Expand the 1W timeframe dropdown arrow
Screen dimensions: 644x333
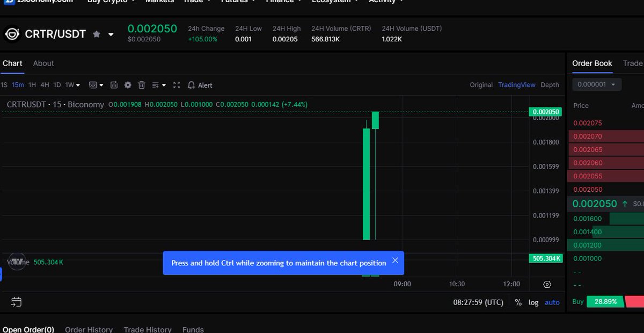(x=78, y=85)
